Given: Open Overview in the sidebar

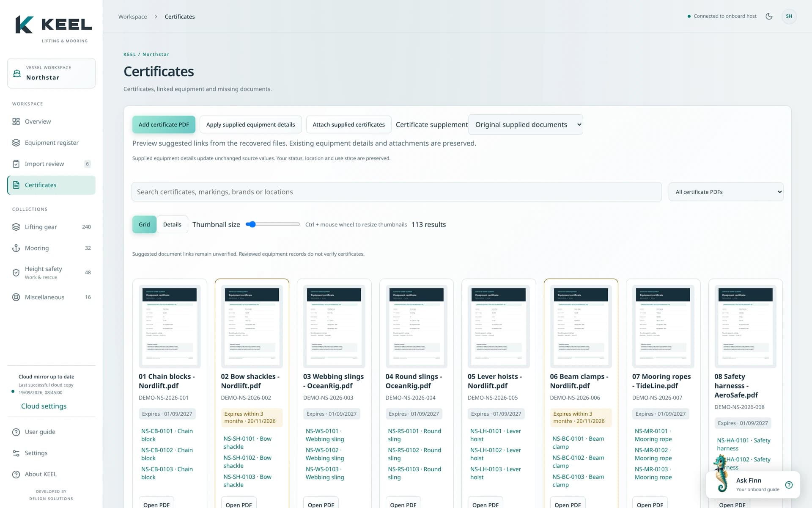Looking at the screenshot, I should [51, 121].
